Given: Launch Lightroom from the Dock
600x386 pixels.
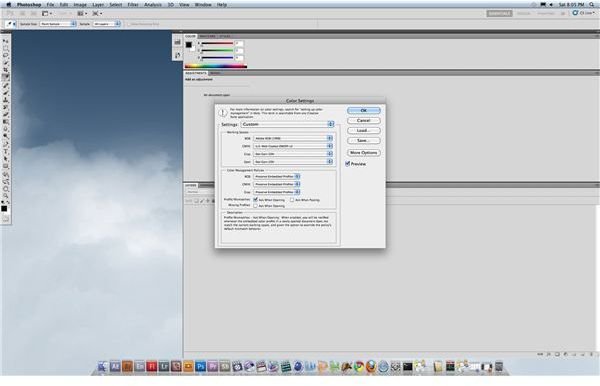Looking at the screenshot, I should (164, 367).
